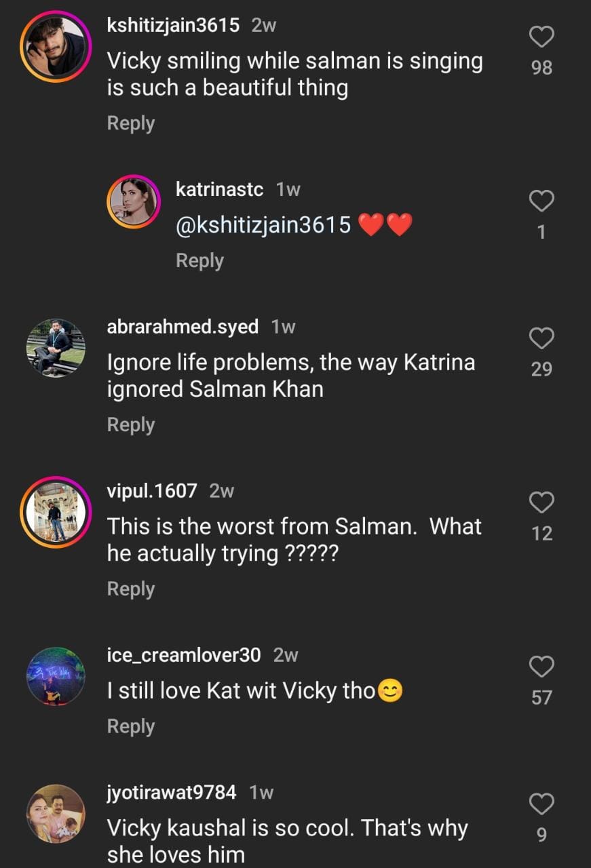Reply to abrarahmed.syed's comment
The image size is (591, 868).
click(x=131, y=425)
